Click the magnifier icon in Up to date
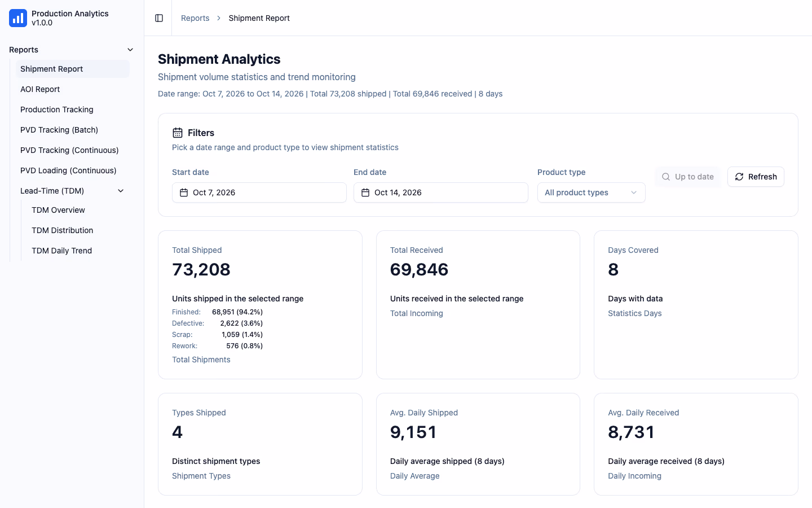This screenshot has height=508, width=812. pyautogui.click(x=666, y=177)
